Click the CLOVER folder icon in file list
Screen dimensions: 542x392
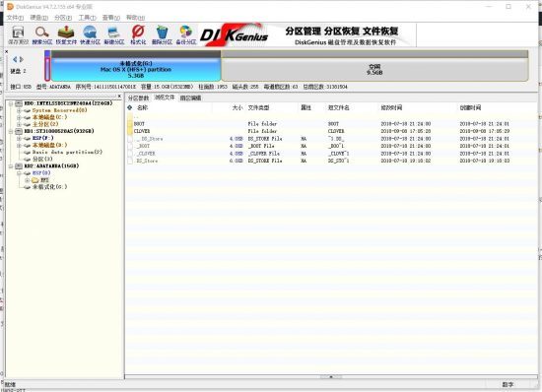pos(130,131)
